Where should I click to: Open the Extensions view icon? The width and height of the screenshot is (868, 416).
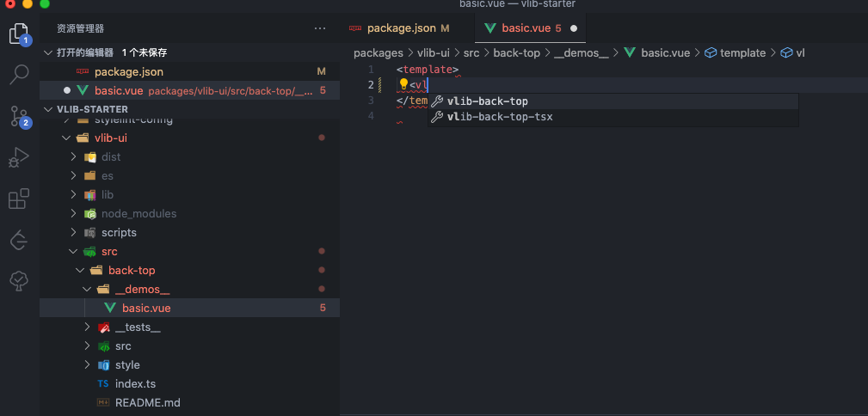(20, 199)
